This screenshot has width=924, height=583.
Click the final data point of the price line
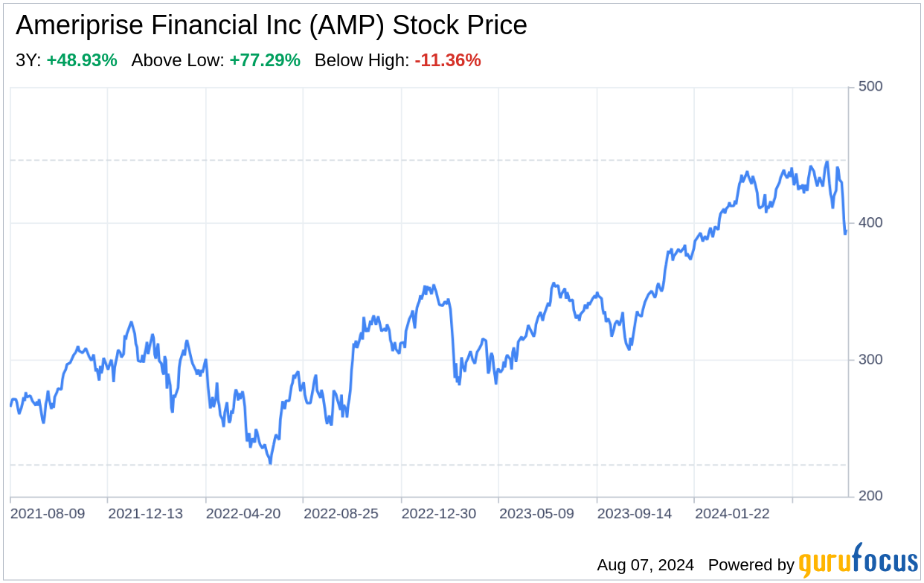click(846, 231)
